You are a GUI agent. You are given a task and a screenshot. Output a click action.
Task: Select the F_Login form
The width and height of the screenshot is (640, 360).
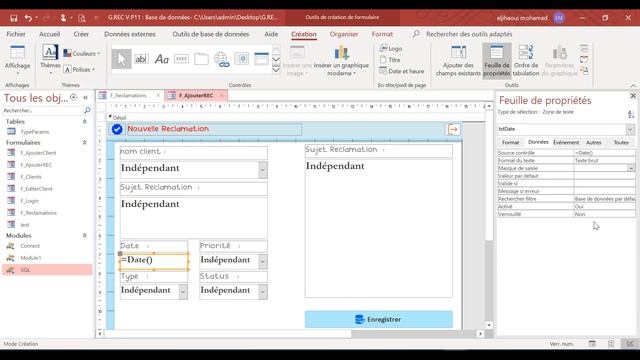point(29,201)
